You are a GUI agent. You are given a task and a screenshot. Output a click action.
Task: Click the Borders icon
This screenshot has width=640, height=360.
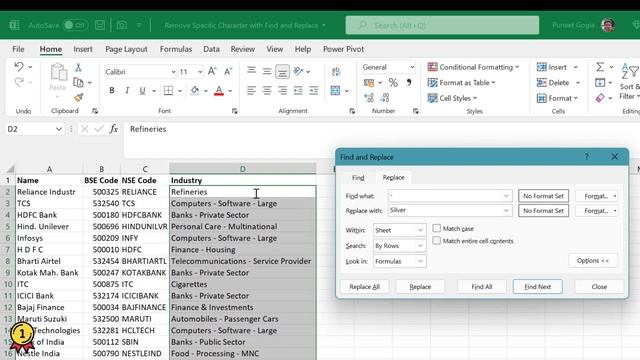pos(168,91)
